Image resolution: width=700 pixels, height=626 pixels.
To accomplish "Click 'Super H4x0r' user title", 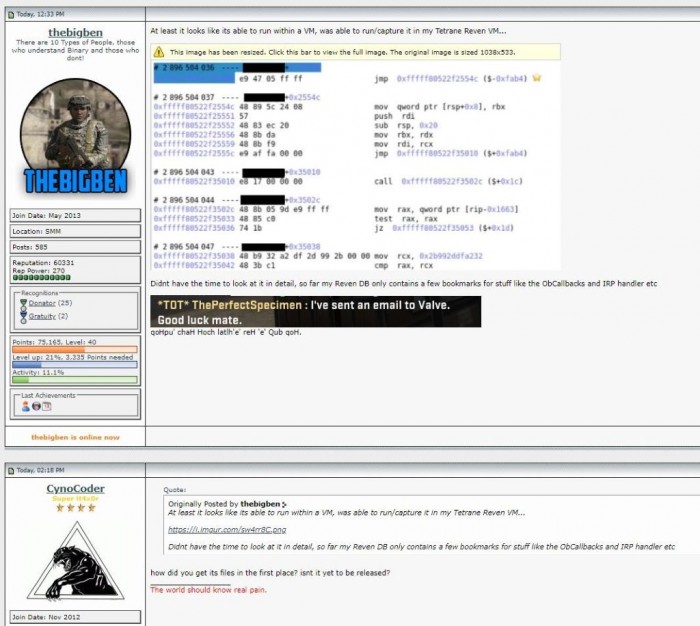I will tap(75, 498).
